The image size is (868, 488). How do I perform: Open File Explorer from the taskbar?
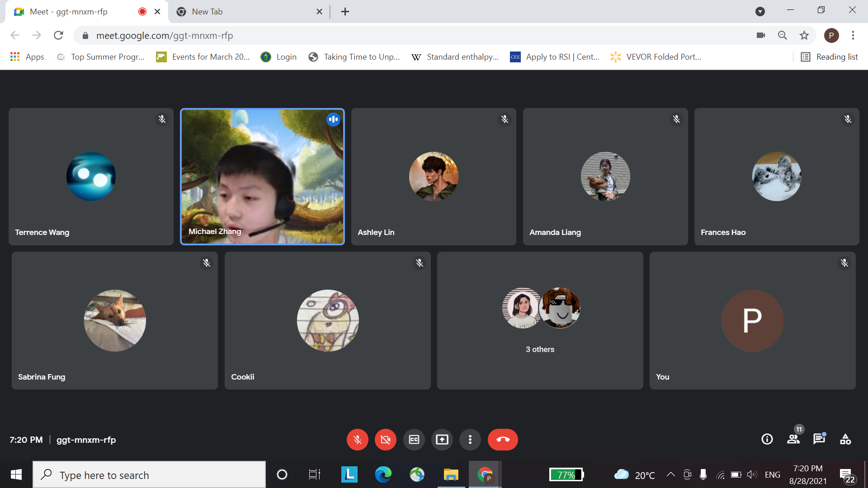pyautogui.click(x=451, y=475)
